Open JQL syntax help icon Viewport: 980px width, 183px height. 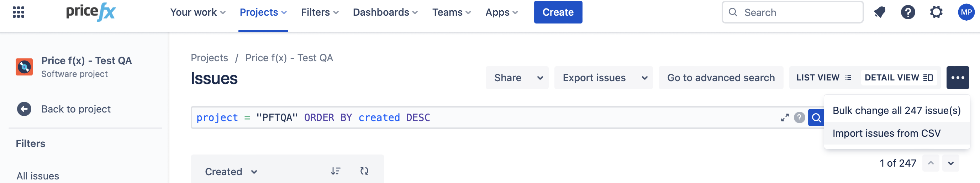pos(799,117)
